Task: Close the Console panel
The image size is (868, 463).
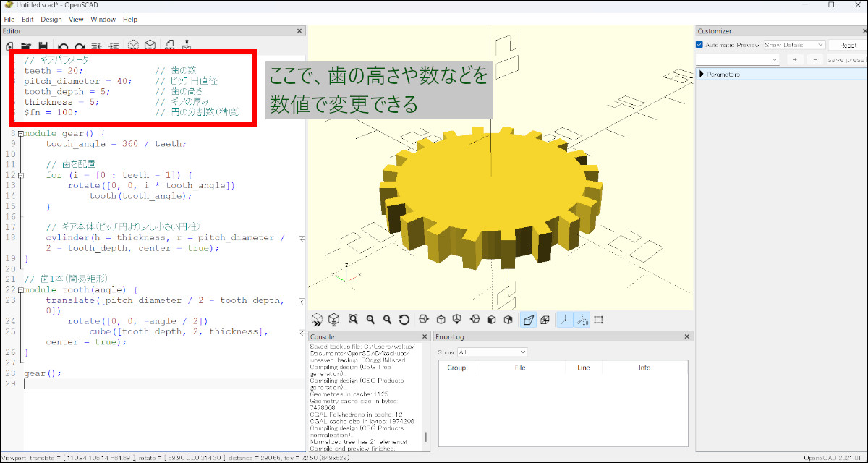Action: pos(423,337)
